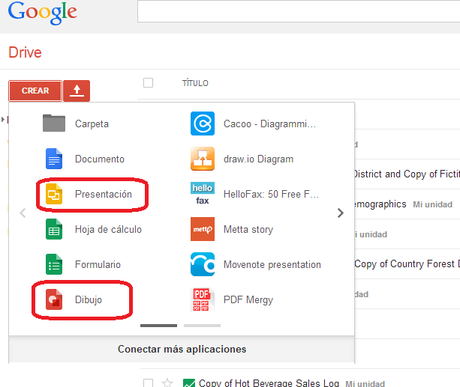Image resolution: width=460 pixels, height=387 pixels.
Task: Open the file ending in emographics
Action: pyautogui.click(x=381, y=204)
